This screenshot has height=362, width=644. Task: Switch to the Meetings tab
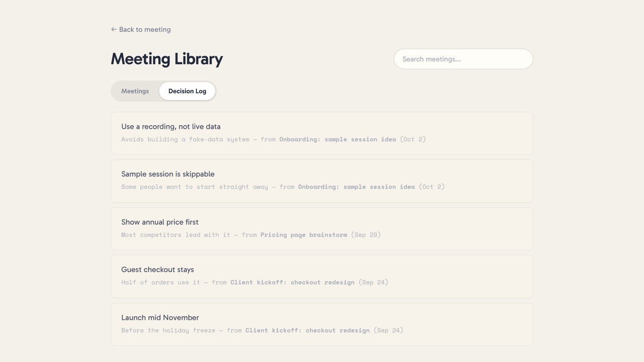(x=135, y=91)
